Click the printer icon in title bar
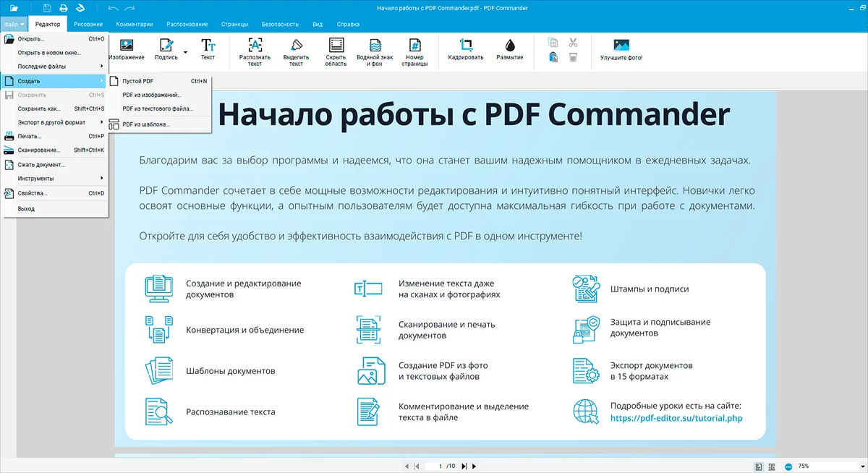868x473 pixels. (64, 8)
